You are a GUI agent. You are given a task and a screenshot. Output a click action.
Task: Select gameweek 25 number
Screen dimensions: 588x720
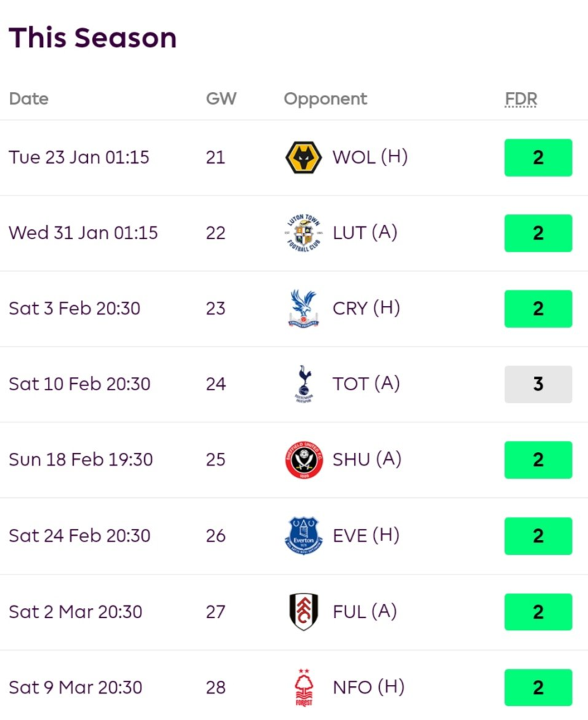(x=216, y=460)
